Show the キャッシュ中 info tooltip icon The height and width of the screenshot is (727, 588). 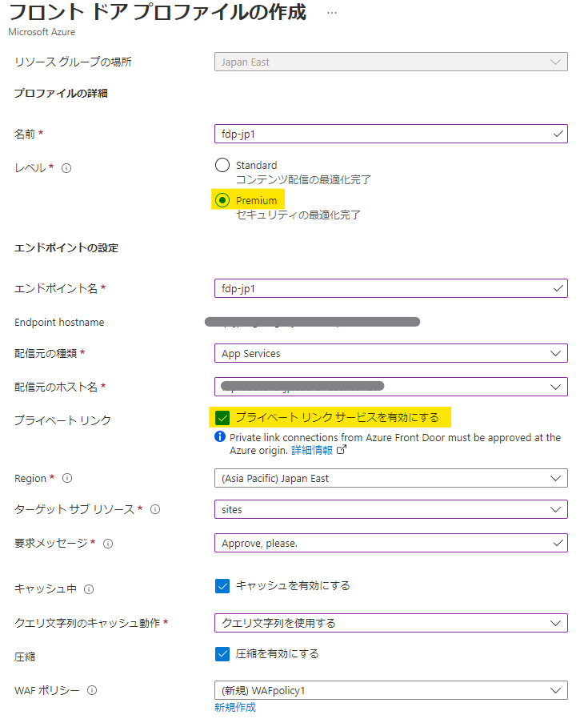(89, 589)
